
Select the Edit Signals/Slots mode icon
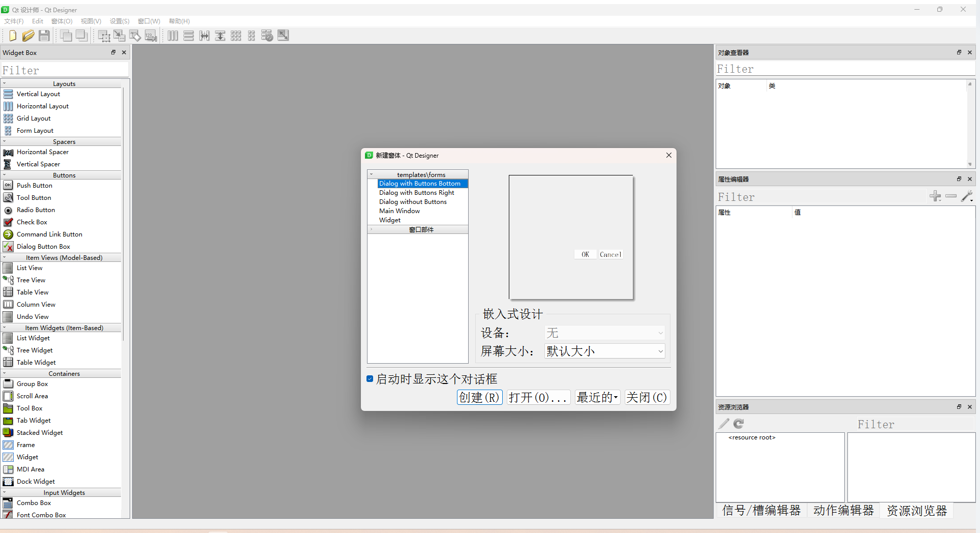[119, 36]
